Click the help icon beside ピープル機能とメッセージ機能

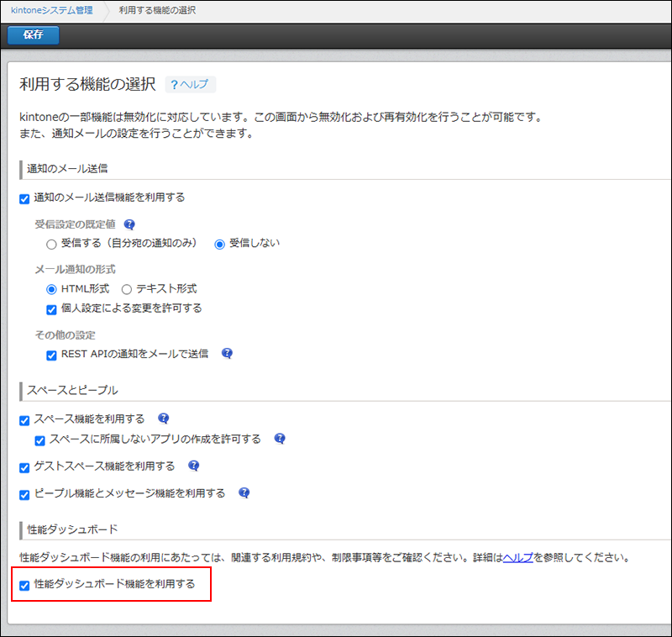244,493
